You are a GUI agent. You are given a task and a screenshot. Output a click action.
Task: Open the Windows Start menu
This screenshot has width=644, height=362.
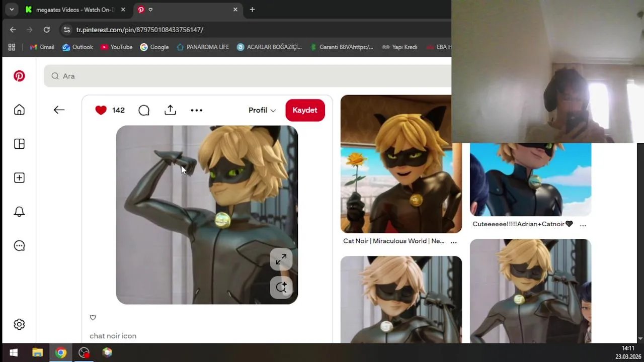click(x=14, y=352)
